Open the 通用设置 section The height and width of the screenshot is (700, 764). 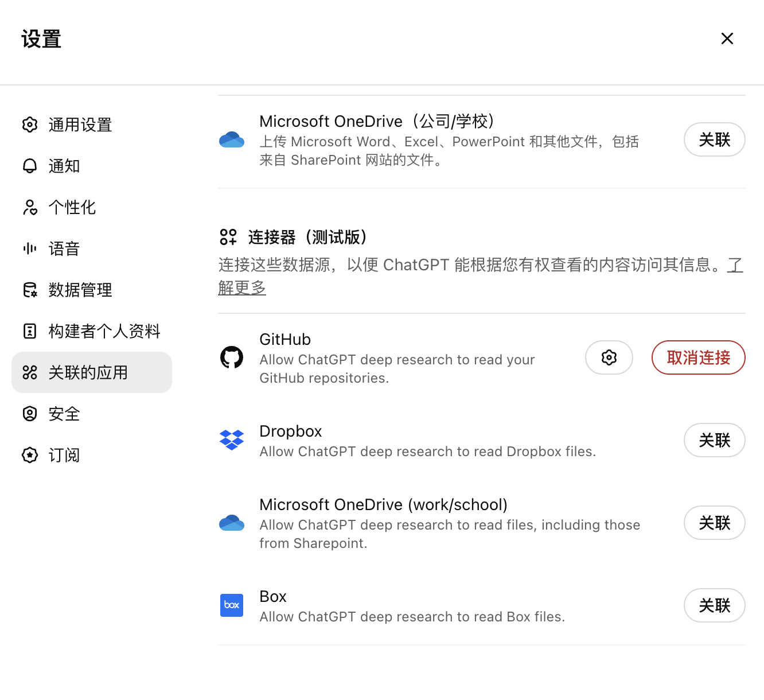[92, 125]
